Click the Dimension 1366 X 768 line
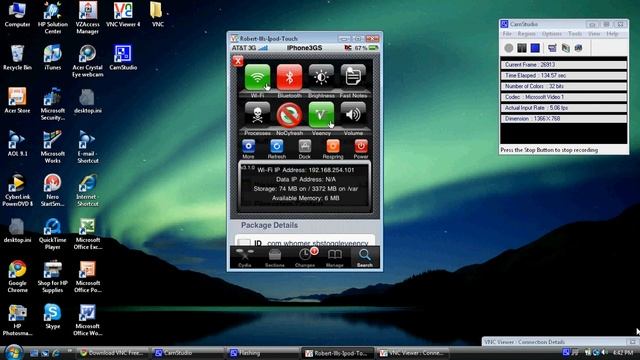Image resolution: width=640 pixels, height=360 pixels. point(563,119)
